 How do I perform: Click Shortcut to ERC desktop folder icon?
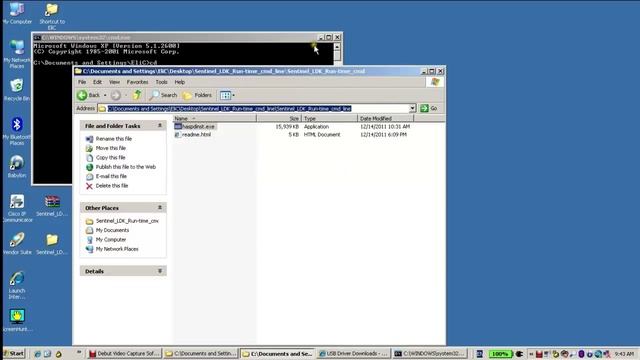pyautogui.click(x=52, y=16)
